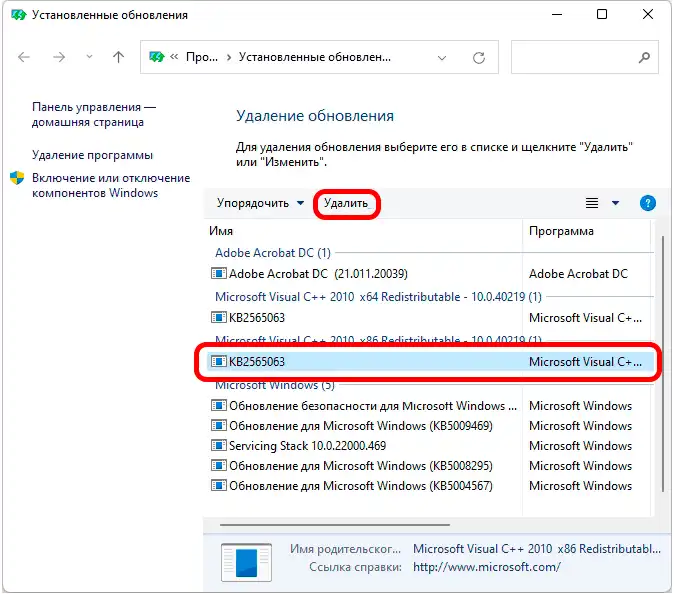Collapse the Microsoft Windows (5) group
The image size is (674, 594).
pyautogui.click(x=275, y=385)
